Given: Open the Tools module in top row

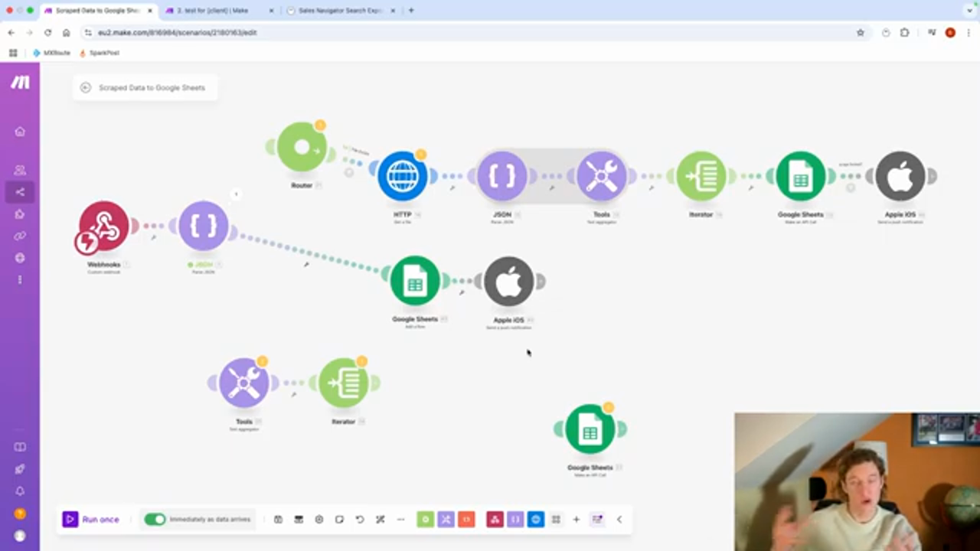Looking at the screenshot, I should pyautogui.click(x=602, y=176).
